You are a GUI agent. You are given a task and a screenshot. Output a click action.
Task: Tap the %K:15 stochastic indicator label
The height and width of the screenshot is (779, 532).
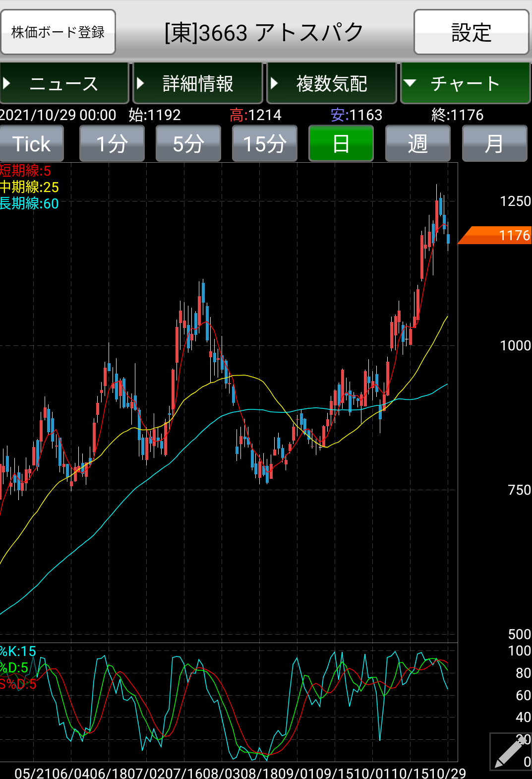[18, 651]
